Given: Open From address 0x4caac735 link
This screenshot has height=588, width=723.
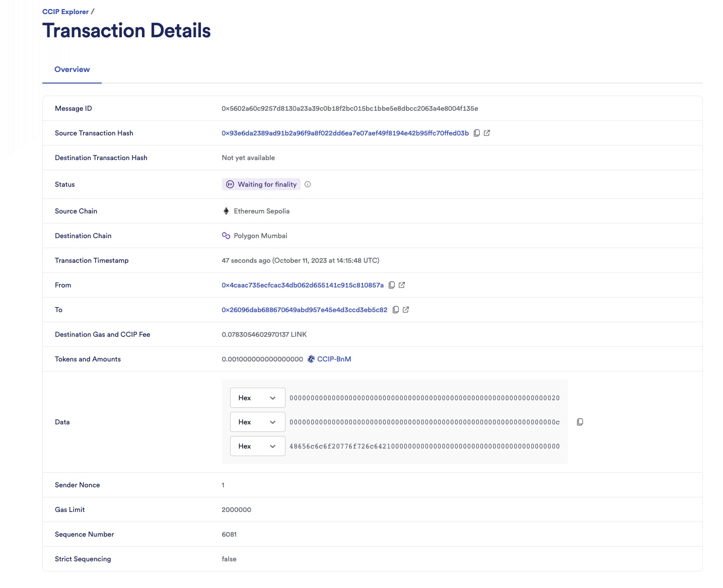Looking at the screenshot, I should point(303,285).
